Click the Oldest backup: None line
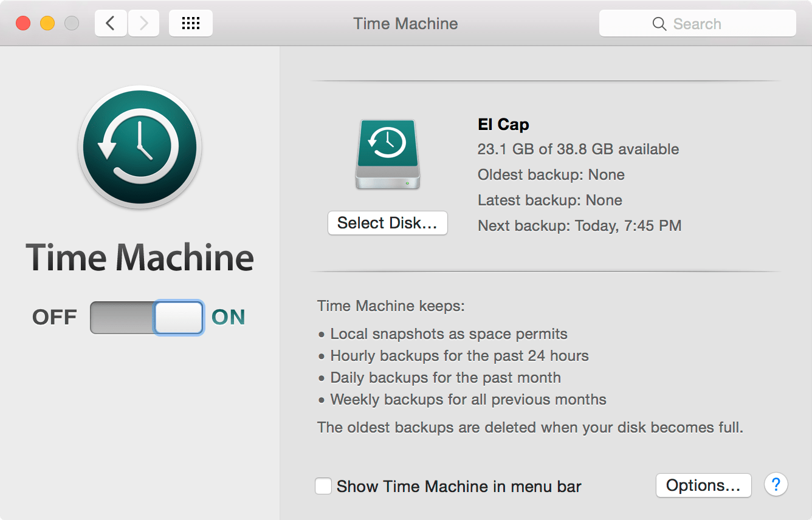This screenshot has height=520, width=812. point(551,175)
